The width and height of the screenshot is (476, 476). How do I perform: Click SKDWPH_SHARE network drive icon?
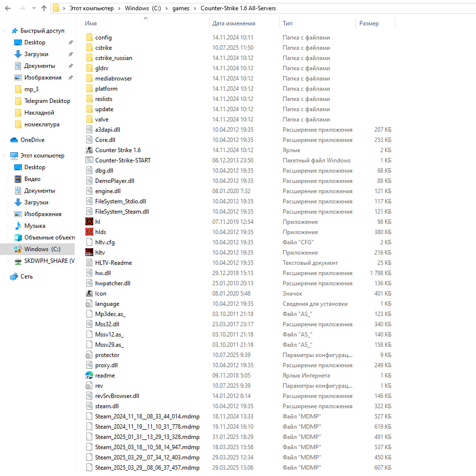click(x=18, y=261)
